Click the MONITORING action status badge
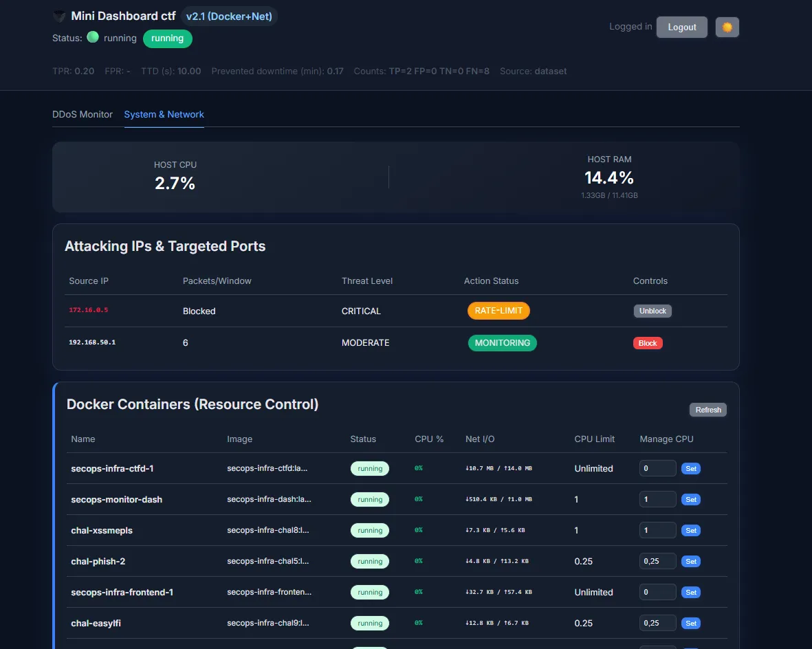This screenshot has height=649, width=812. (502, 343)
